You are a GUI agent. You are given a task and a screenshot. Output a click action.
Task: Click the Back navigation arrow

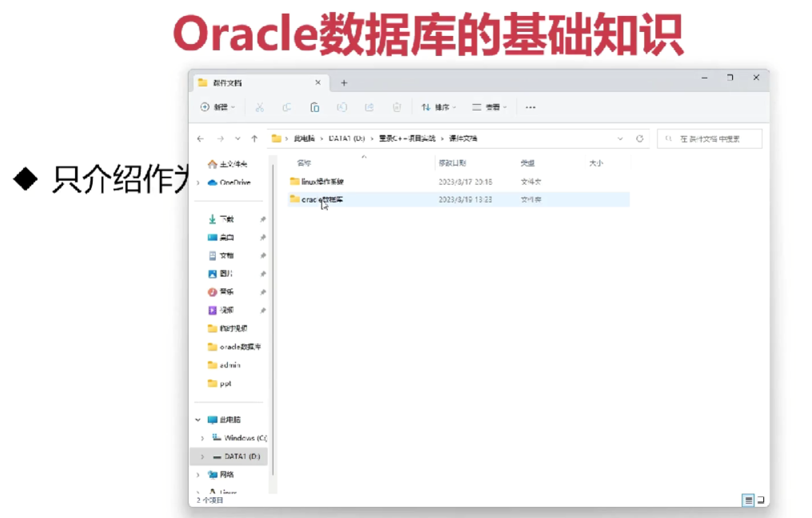coord(201,139)
